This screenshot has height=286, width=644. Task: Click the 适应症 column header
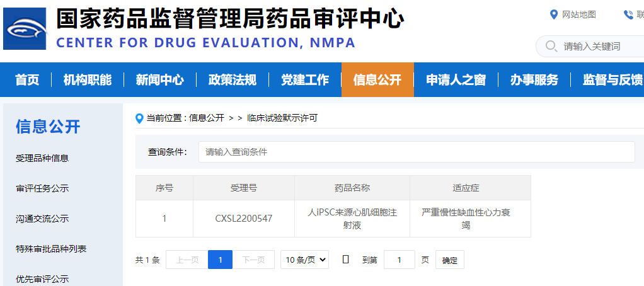coord(470,188)
